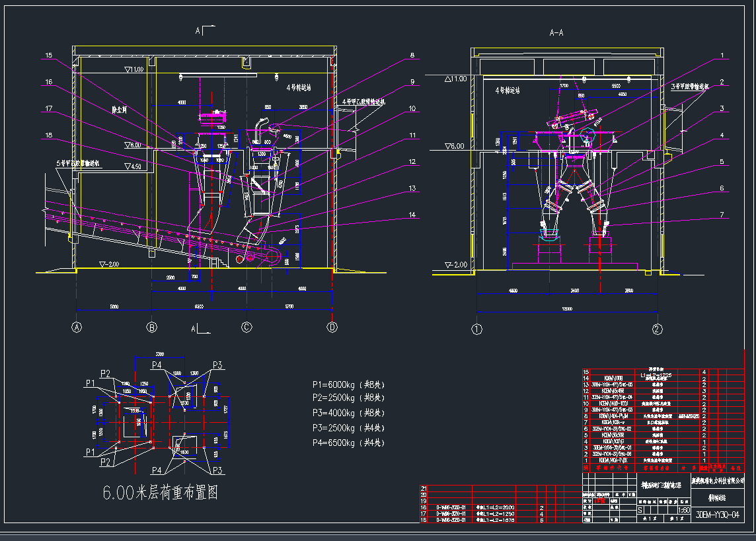This screenshot has height=541, width=756.
Task: Click part callout number 8 leader label
Action: [x=412, y=55]
